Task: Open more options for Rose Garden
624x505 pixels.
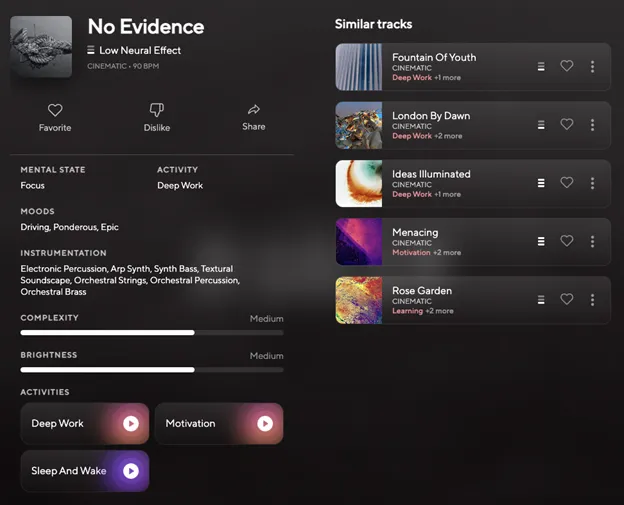Action: coord(592,300)
